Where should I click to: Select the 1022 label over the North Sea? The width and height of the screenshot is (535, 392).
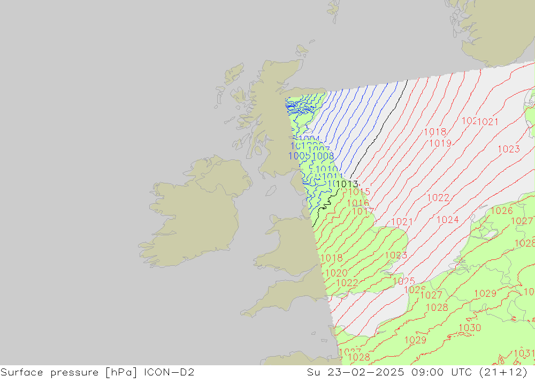439,198
